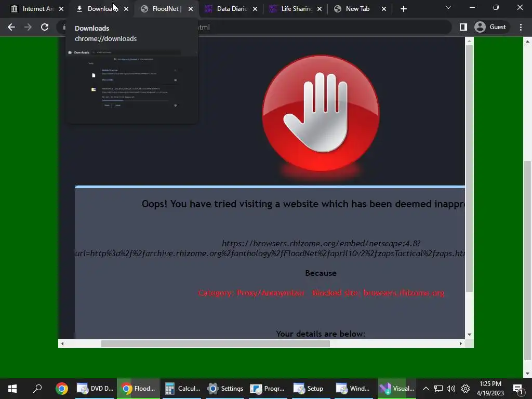This screenshot has width=532, height=399.
Task: Switch to the DVD D... taskbar window
Action: 95,389
